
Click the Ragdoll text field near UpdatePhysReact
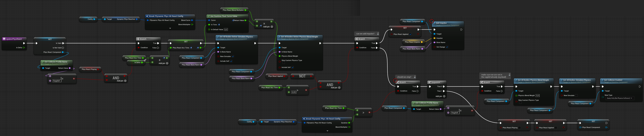pos(57,81)
